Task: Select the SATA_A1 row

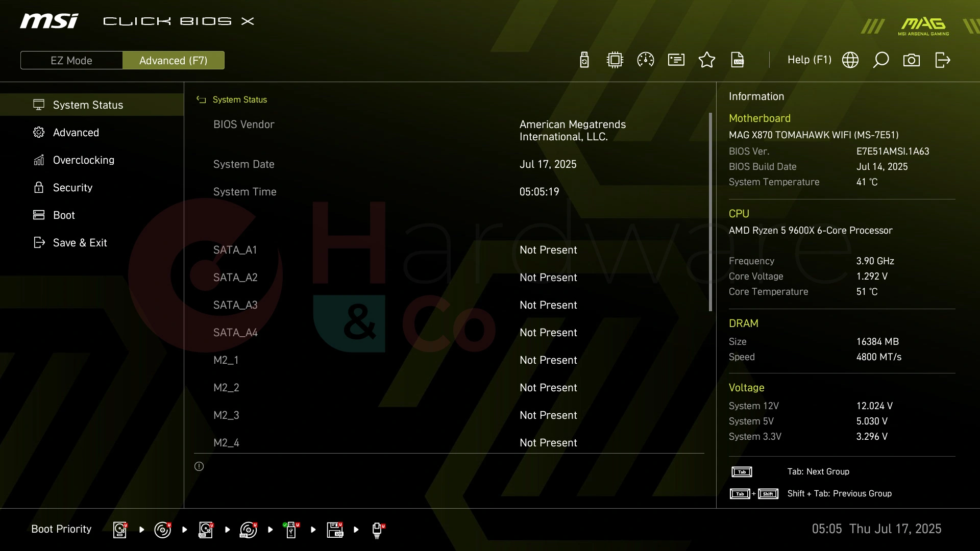Action: pyautogui.click(x=449, y=250)
